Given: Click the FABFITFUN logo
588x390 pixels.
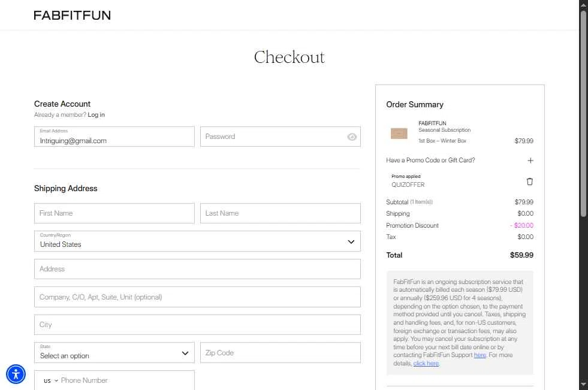Looking at the screenshot, I should pos(72,15).
